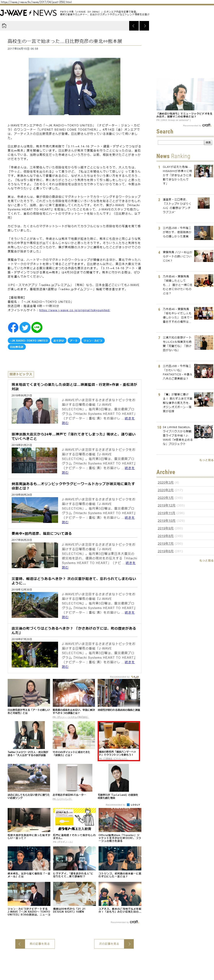Image resolution: width=214 pixels, height=980 pixels.
Task: Click the home icon in navigation bar
Action: (4, 26)
